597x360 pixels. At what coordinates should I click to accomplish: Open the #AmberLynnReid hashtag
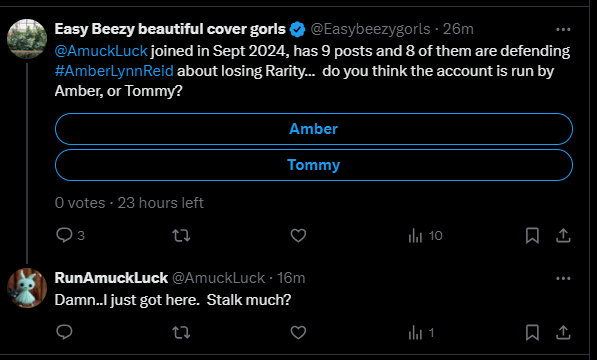114,71
